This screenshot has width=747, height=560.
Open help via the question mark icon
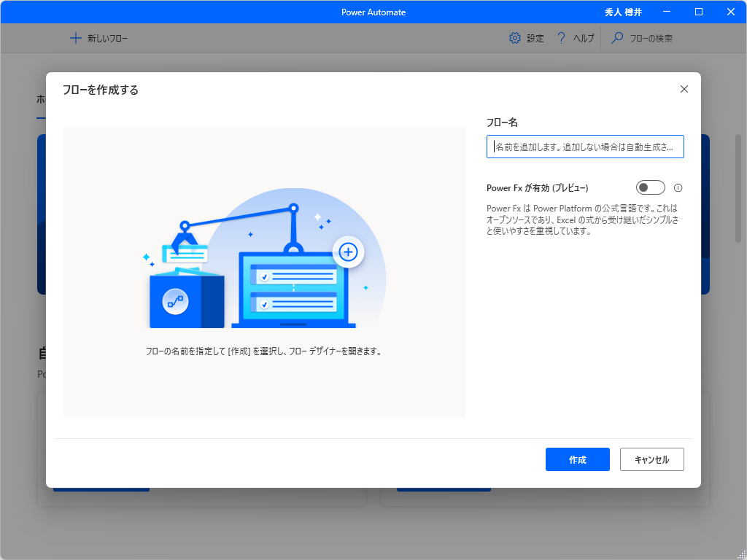coord(560,38)
